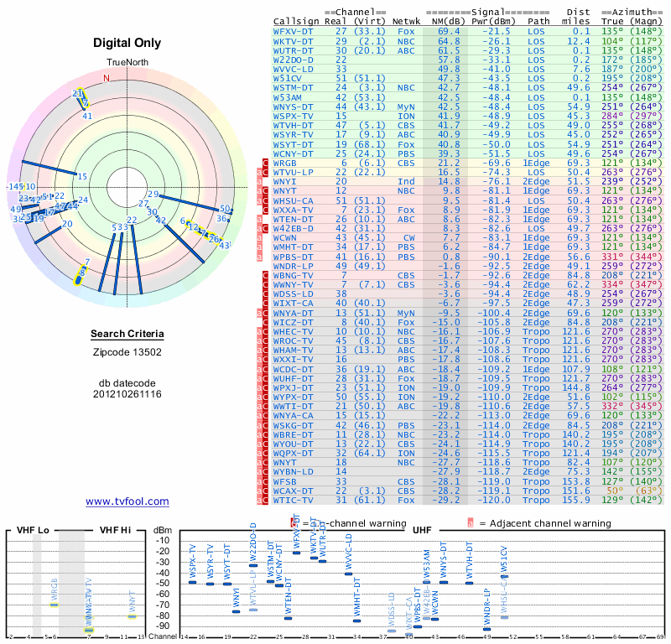Click the co-channel badge beside WWNY-TV

(265, 284)
